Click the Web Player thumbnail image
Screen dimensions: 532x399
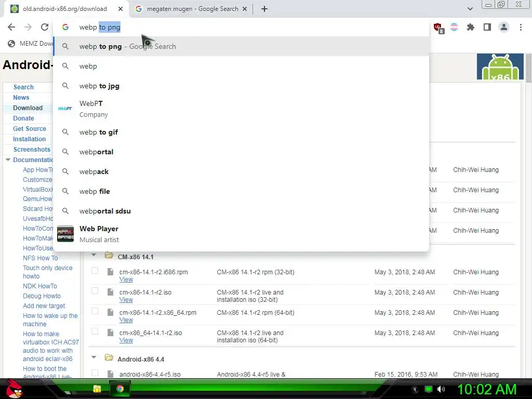(x=65, y=234)
